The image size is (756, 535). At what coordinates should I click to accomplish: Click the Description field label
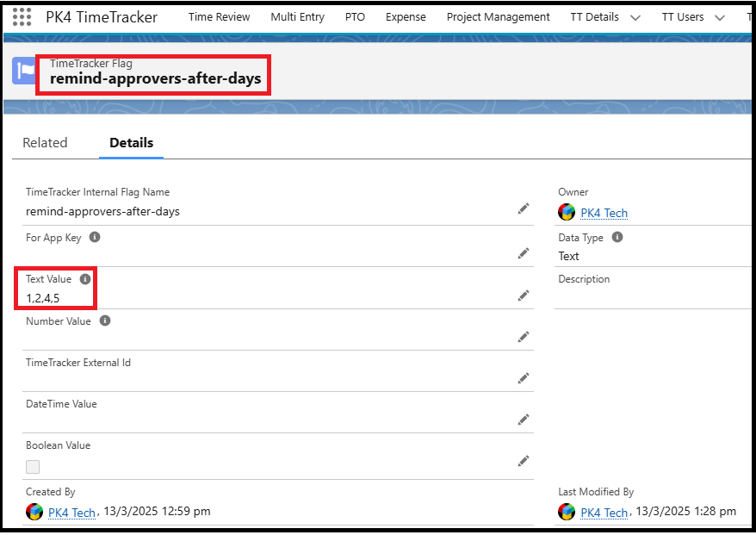584,279
